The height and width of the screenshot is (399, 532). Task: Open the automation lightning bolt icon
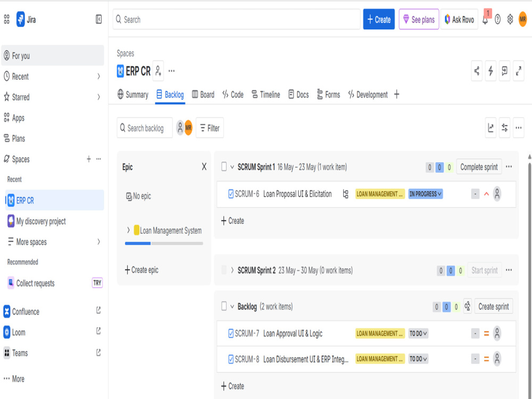point(491,71)
